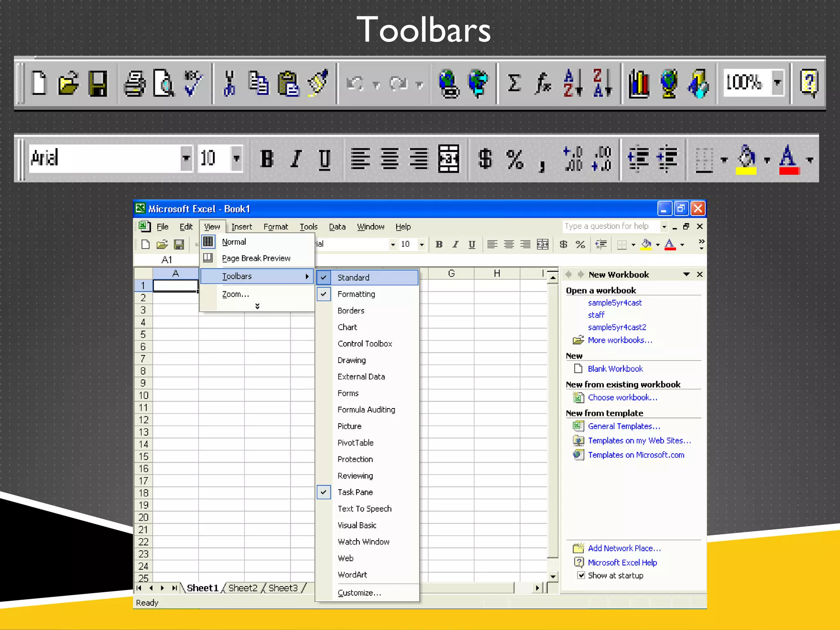Open the Insert menu
The height and width of the screenshot is (630, 840).
pyautogui.click(x=242, y=227)
